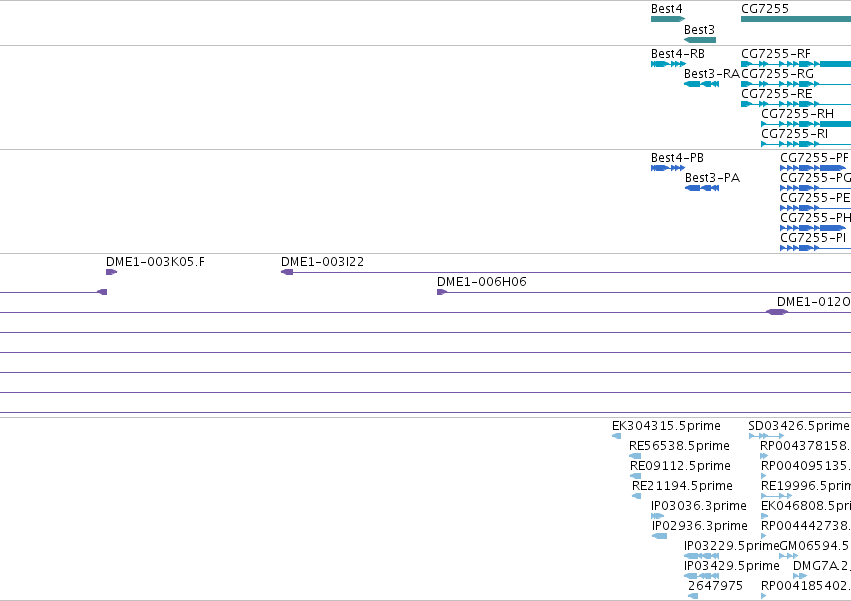Click the RP004378158 EST feature
The width and height of the screenshot is (851, 601).
[764, 456]
